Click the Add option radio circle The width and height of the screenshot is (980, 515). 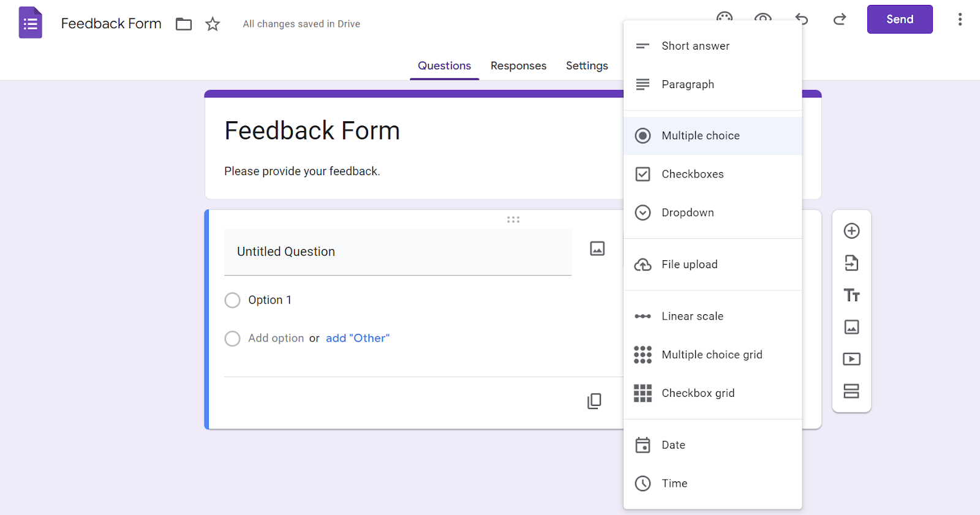(233, 339)
